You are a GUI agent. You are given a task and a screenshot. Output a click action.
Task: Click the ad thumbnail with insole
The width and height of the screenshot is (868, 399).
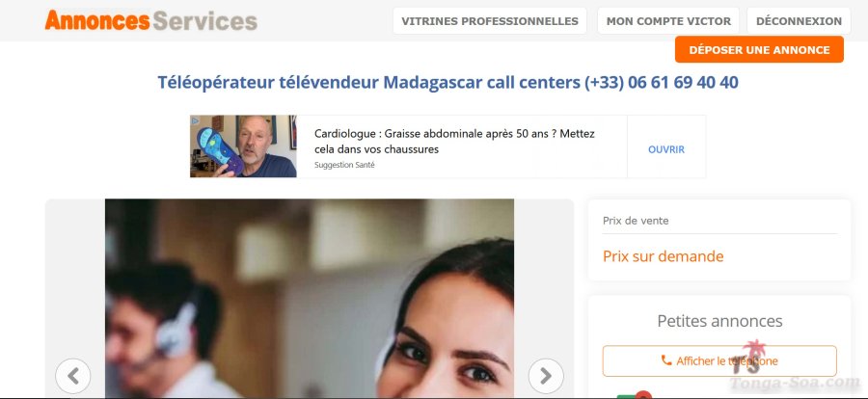coord(244,146)
